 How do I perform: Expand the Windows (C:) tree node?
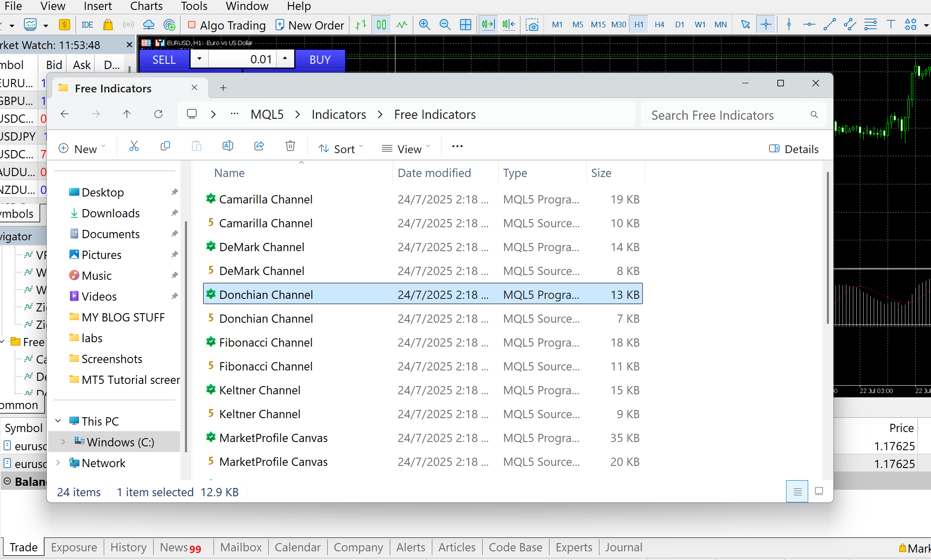[63, 442]
